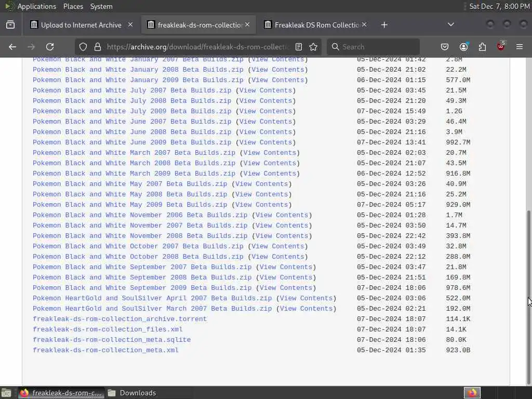Reload the current page
532x399 pixels.
pyautogui.click(x=50, y=47)
